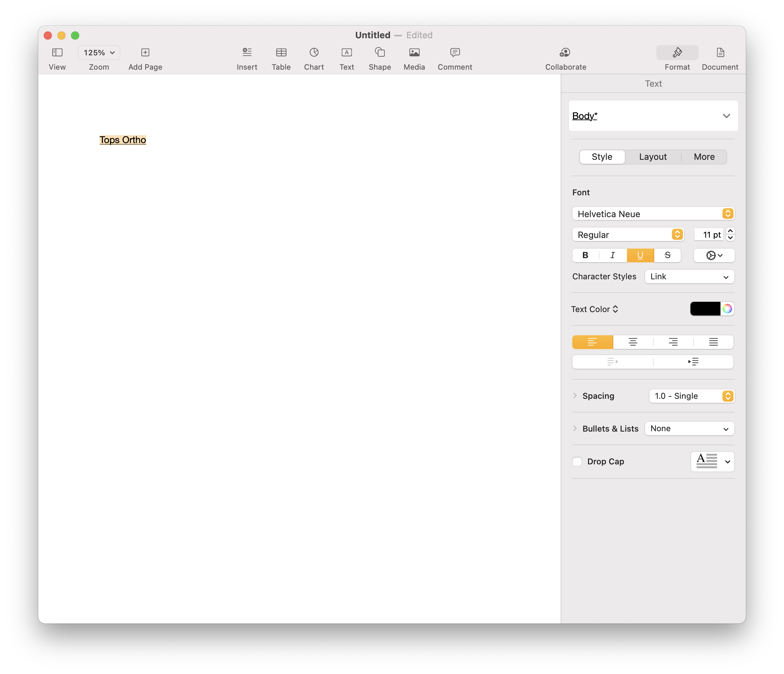This screenshot has height=674, width=784.
Task: Add a Comment from the toolbar
Action: [x=454, y=52]
